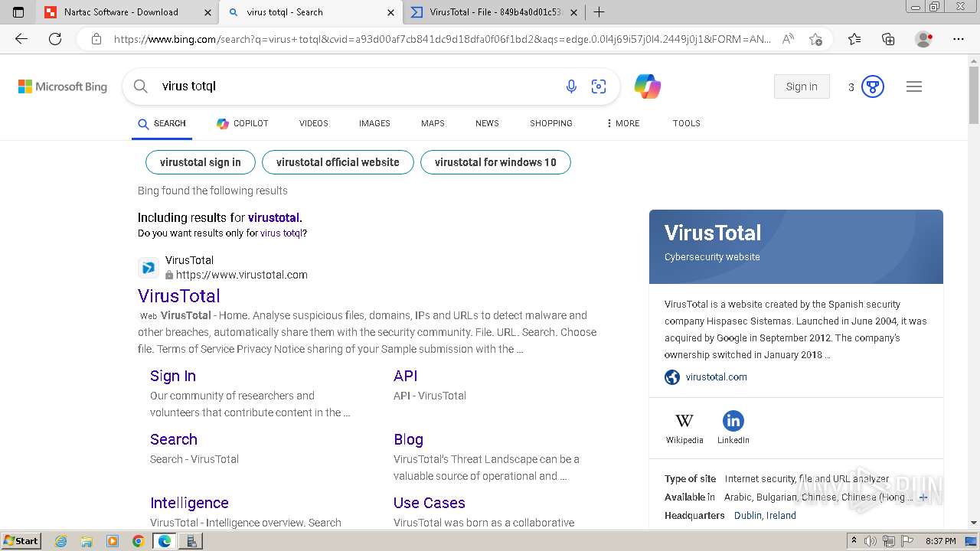The width and height of the screenshot is (980, 551).
Task: Open the NEWS search tab
Action: (x=487, y=123)
